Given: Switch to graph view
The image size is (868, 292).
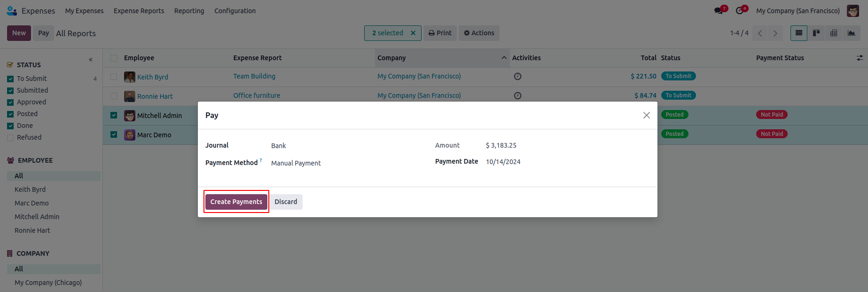Looking at the screenshot, I should [x=851, y=33].
